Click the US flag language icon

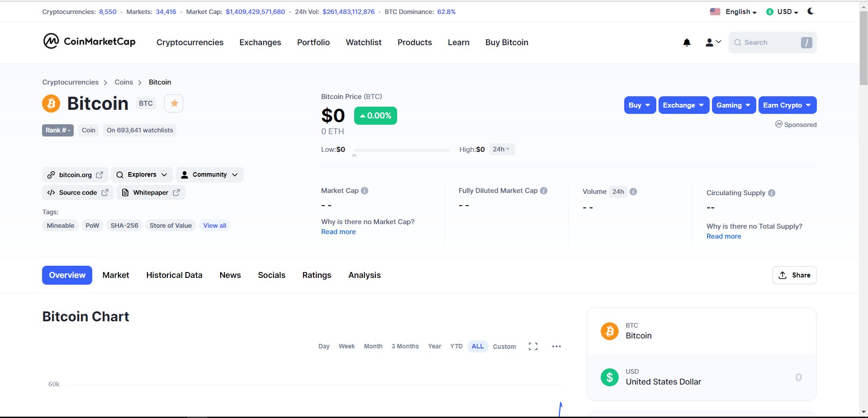coord(715,12)
